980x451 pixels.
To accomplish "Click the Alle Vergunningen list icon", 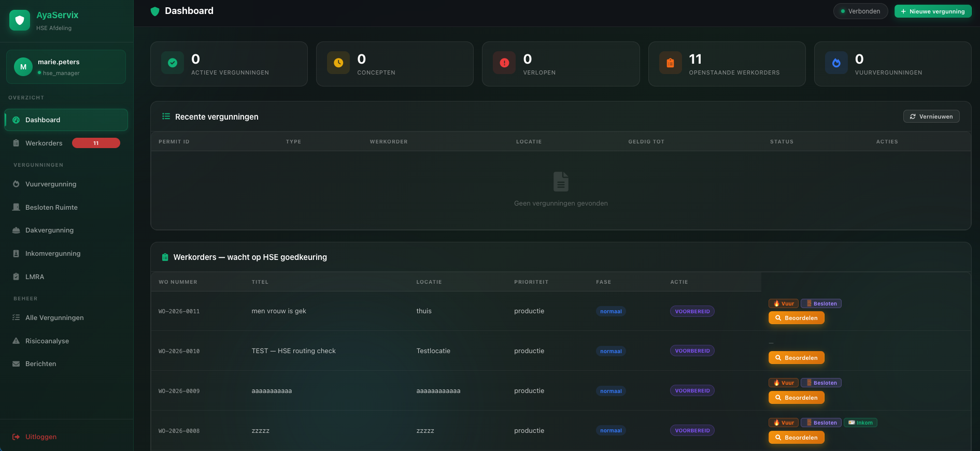I will [16, 318].
